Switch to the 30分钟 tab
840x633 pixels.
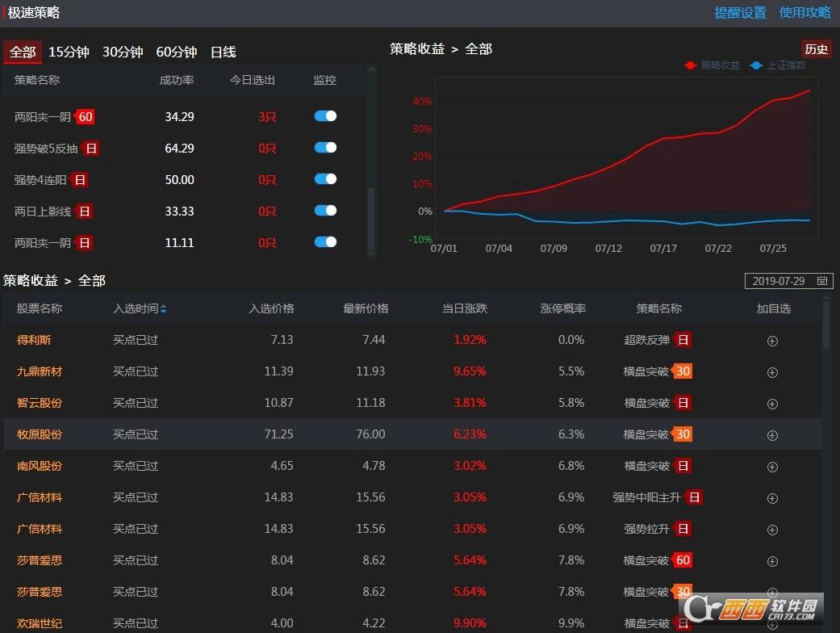click(x=123, y=52)
